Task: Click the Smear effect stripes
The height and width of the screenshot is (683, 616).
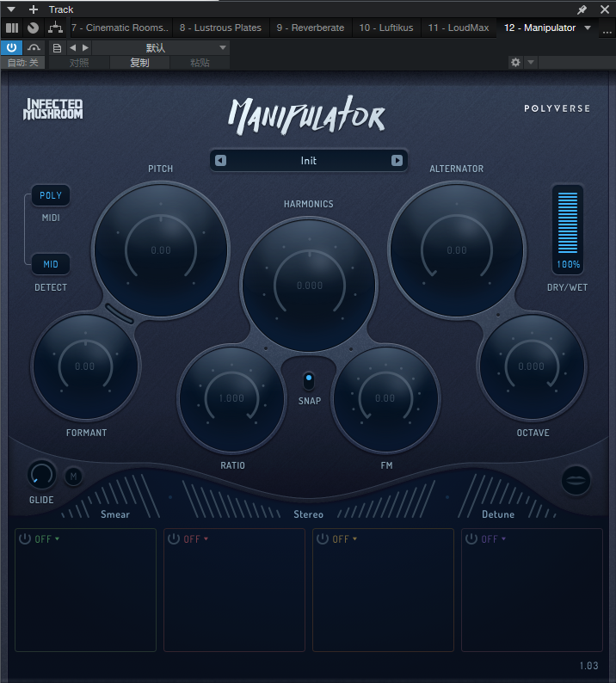Action: click(x=112, y=496)
